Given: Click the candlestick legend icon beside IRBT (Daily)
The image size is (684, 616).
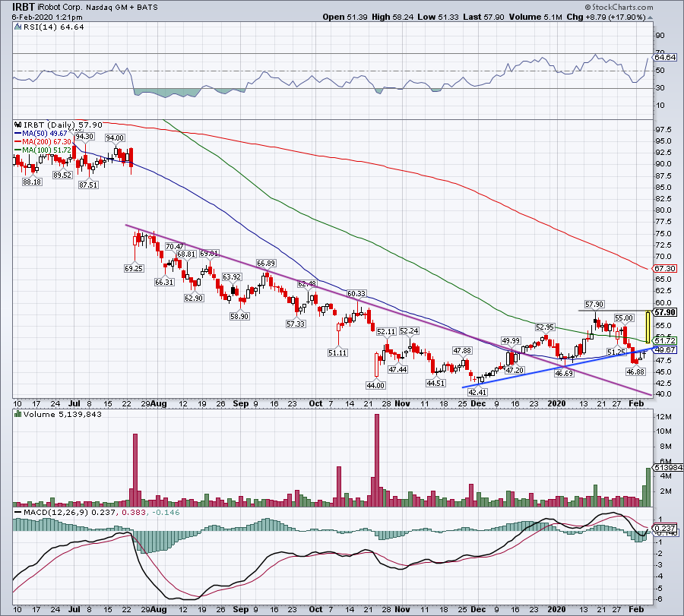Looking at the screenshot, I should (x=17, y=125).
